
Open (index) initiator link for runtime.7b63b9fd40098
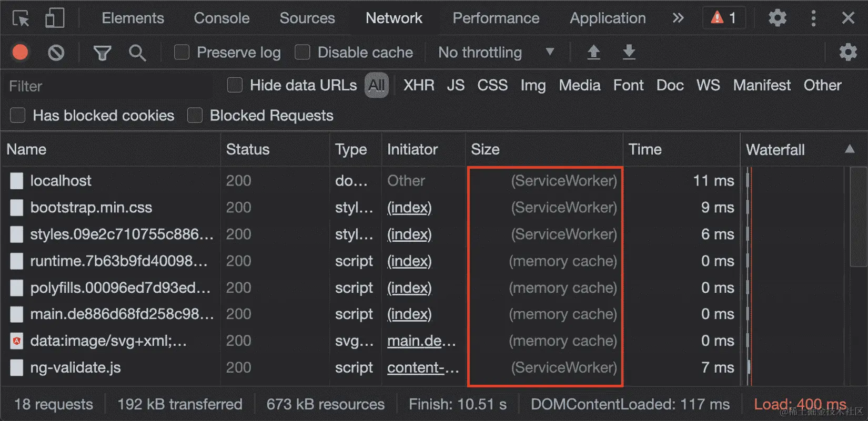click(409, 261)
